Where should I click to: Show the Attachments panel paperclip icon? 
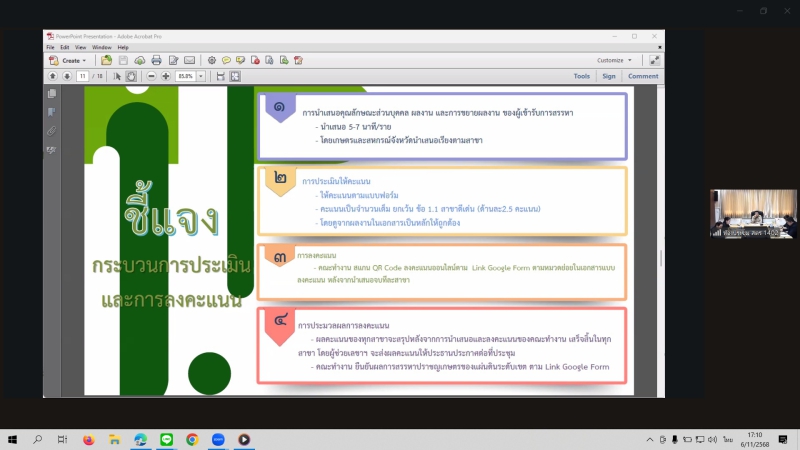51,131
